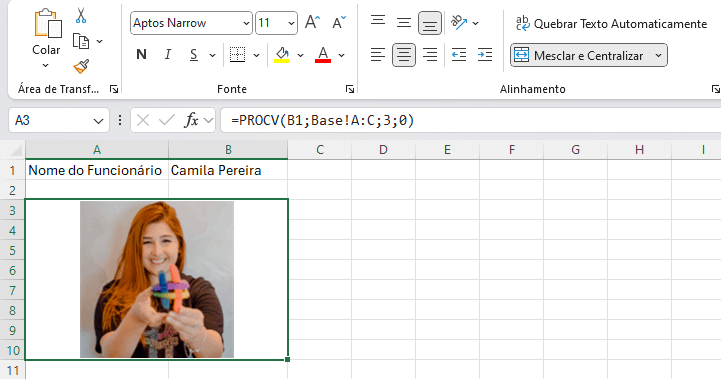Toggle bold formatting N button

click(x=141, y=55)
